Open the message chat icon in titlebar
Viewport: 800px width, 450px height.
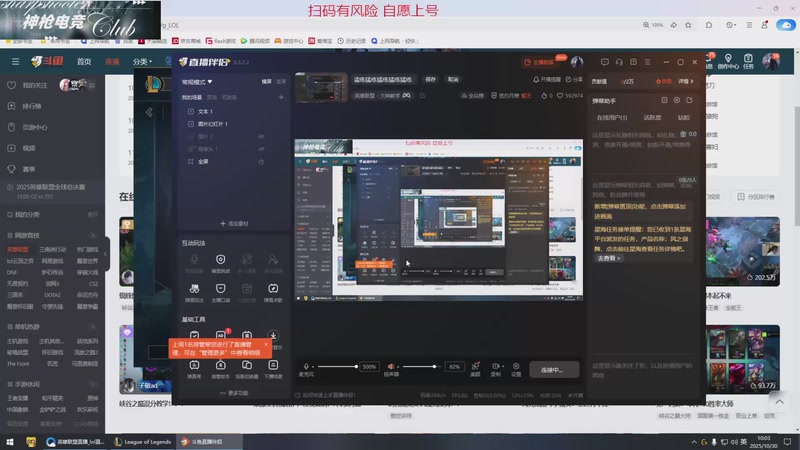605,62
